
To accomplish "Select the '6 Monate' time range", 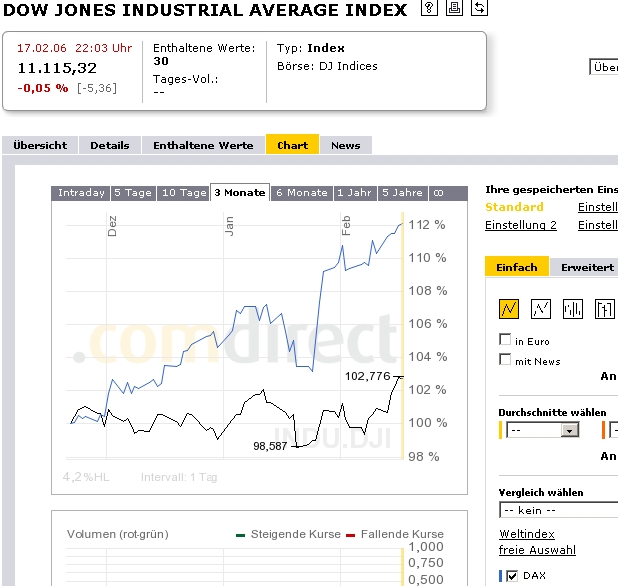I will point(301,193).
